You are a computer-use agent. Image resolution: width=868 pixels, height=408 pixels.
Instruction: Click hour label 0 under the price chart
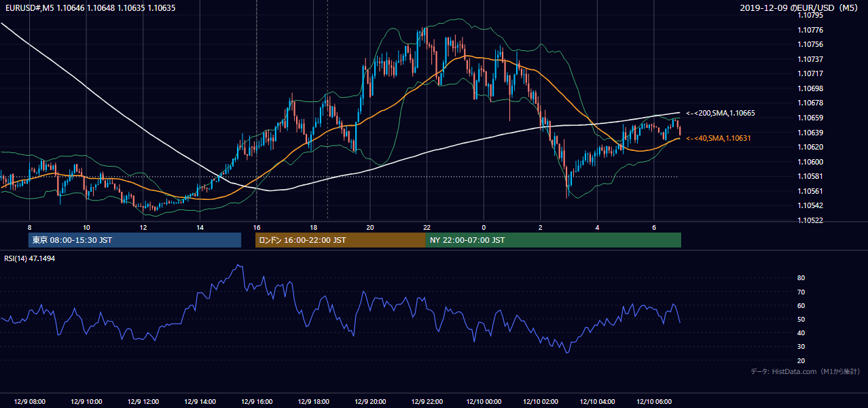(483, 226)
